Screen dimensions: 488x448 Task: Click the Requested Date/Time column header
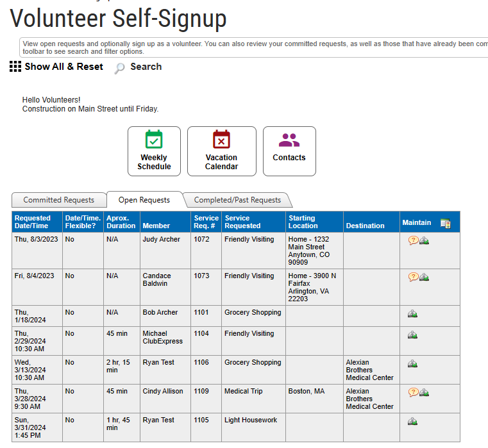[x=33, y=222]
